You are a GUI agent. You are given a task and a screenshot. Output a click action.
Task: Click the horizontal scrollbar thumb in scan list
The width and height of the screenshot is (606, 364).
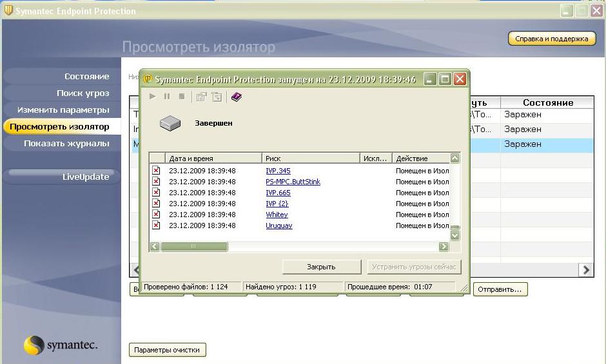[x=194, y=246]
